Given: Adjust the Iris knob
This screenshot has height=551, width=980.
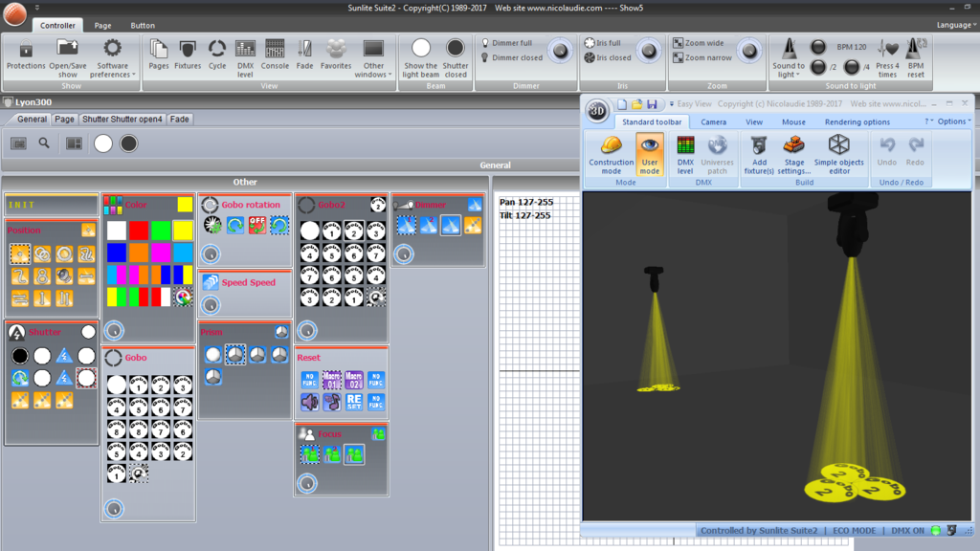Looking at the screenshot, I should click(x=649, y=52).
